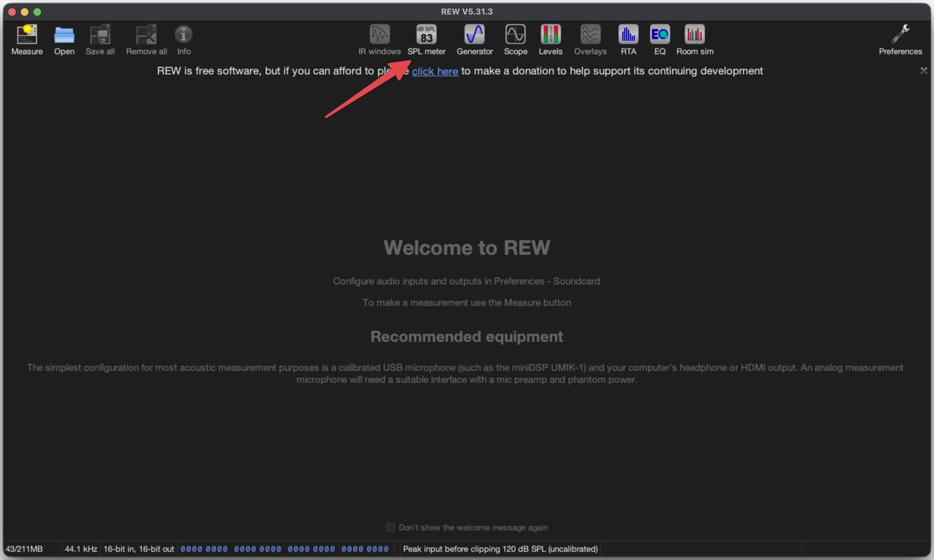The height and width of the screenshot is (560, 934).
Task: Start a new measurement with Measure
Action: click(x=27, y=40)
